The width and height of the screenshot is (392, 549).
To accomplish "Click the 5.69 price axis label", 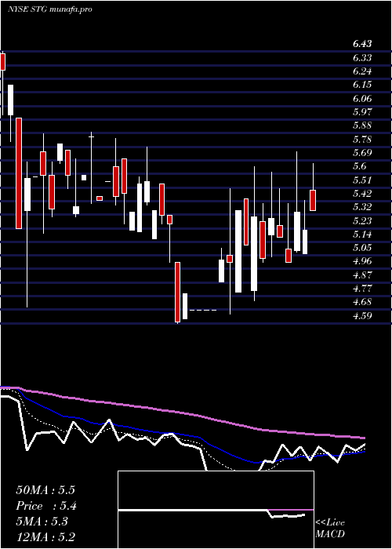I will click(362, 153).
